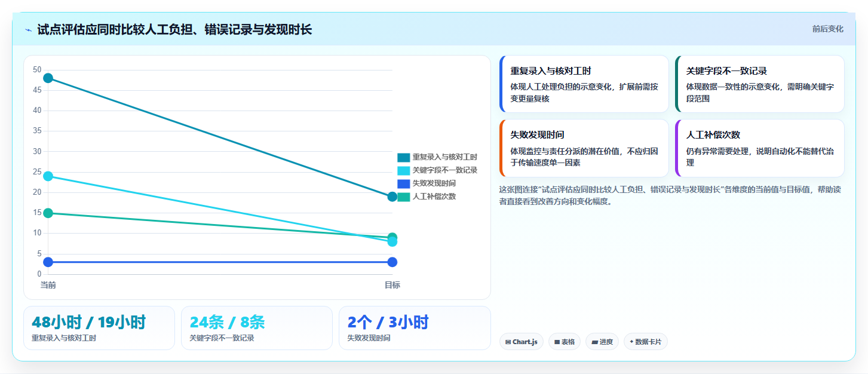Select the 19 data point at 目标
The image size is (868, 374).
[x=392, y=197]
